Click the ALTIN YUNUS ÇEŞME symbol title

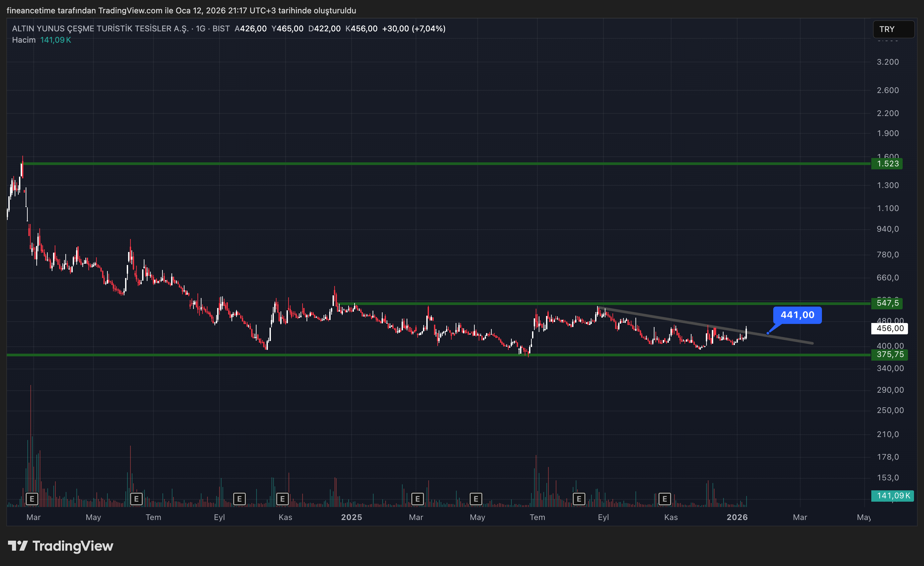(x=100, y=29)
